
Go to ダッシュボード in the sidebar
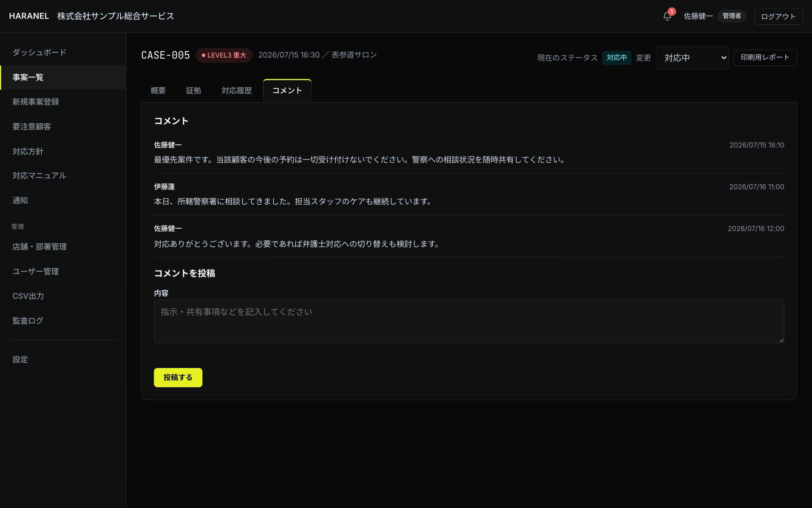point(63,52)
